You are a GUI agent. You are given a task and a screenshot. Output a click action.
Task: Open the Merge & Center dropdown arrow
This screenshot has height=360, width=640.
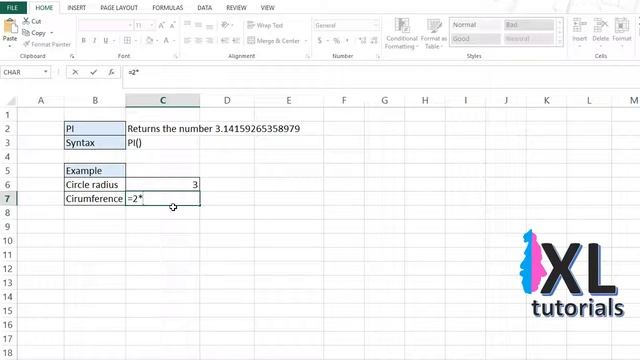coord(306,40)
